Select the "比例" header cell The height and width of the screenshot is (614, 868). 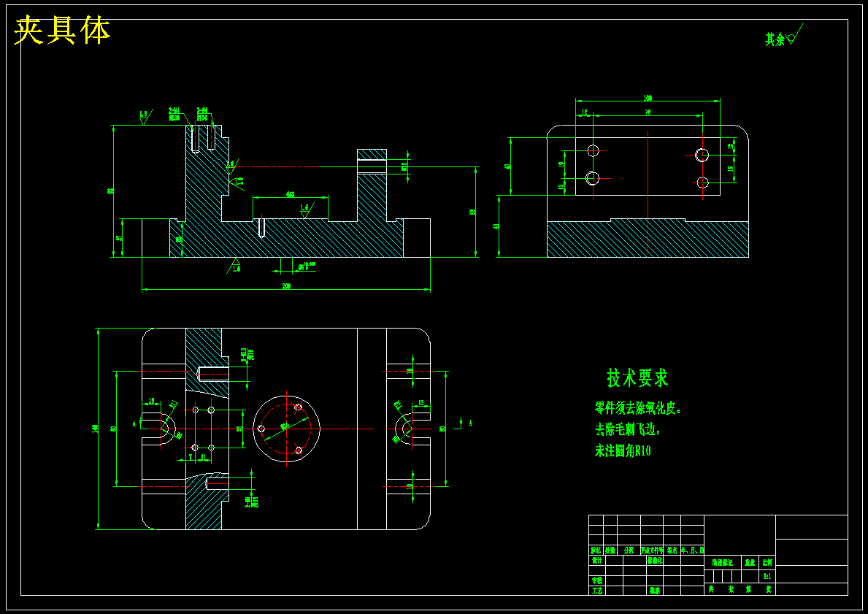767,562
